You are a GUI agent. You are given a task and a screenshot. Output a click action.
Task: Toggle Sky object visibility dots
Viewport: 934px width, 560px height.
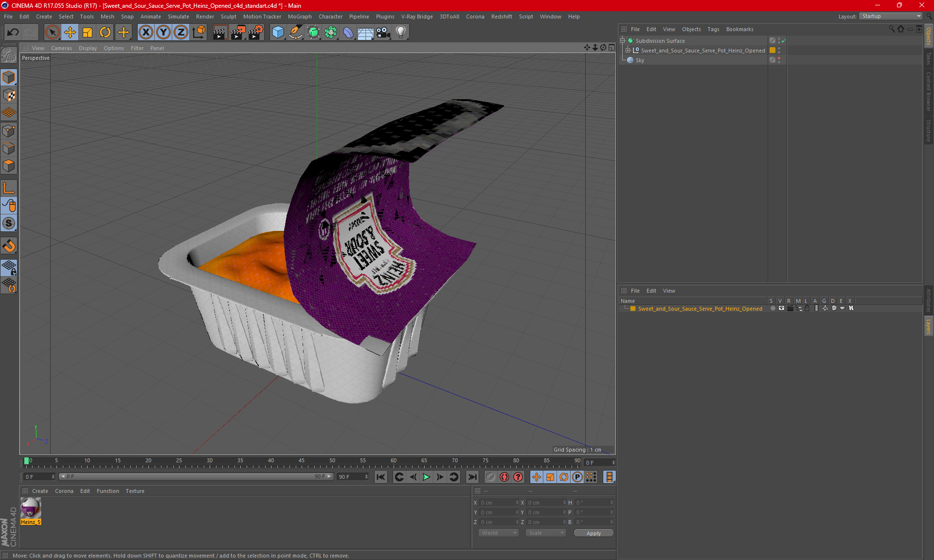click(x=779, y=60)
